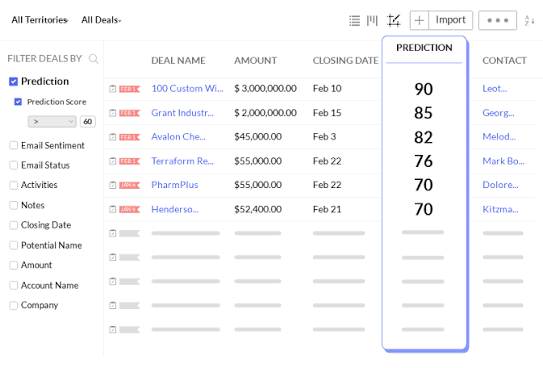543x368 pixels.
Task: Open contact Georg...
Action: (498, 113)
